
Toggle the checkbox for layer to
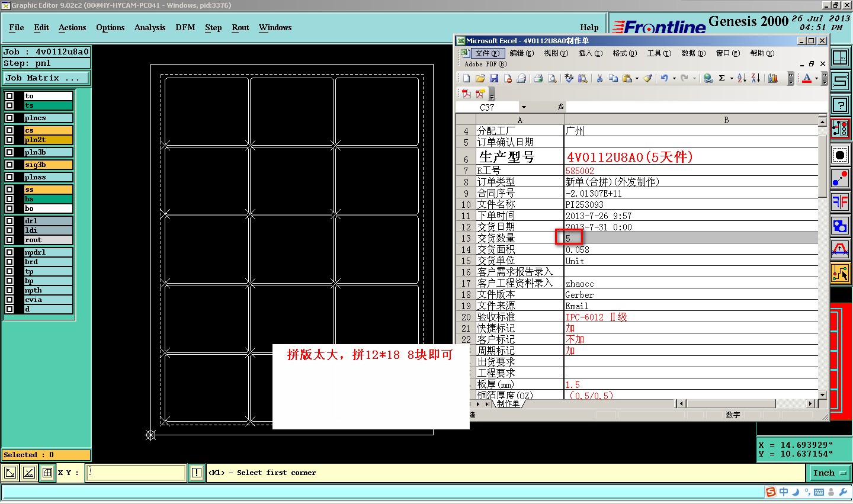(x=9, y=96)
